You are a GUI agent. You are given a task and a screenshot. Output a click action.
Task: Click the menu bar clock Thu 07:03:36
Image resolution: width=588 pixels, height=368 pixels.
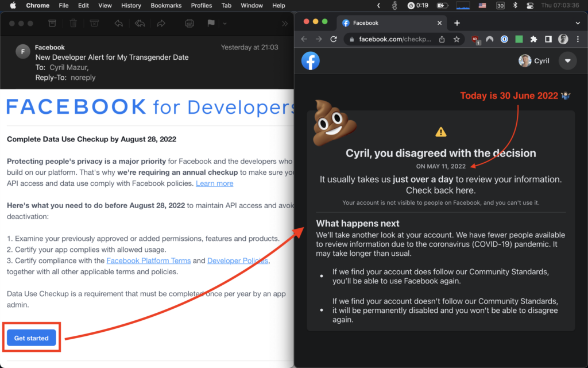point(560,5)
